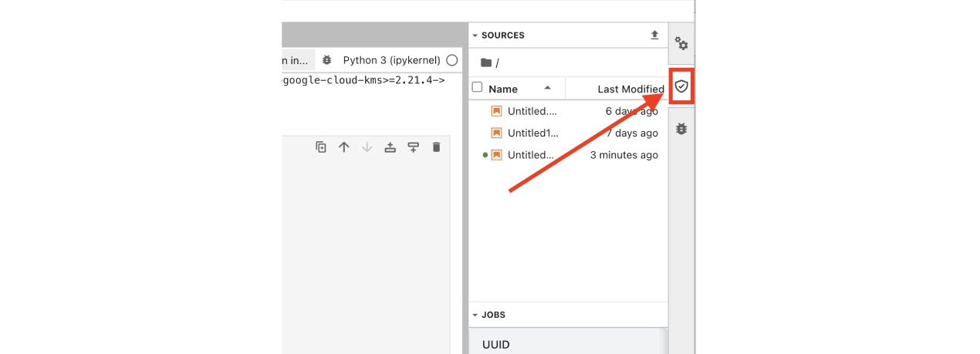The width and height of the screenshot is (980, 354).
Task: Switch kernel via Python 3 (ipykernel)
Action: tap(391, 60)
